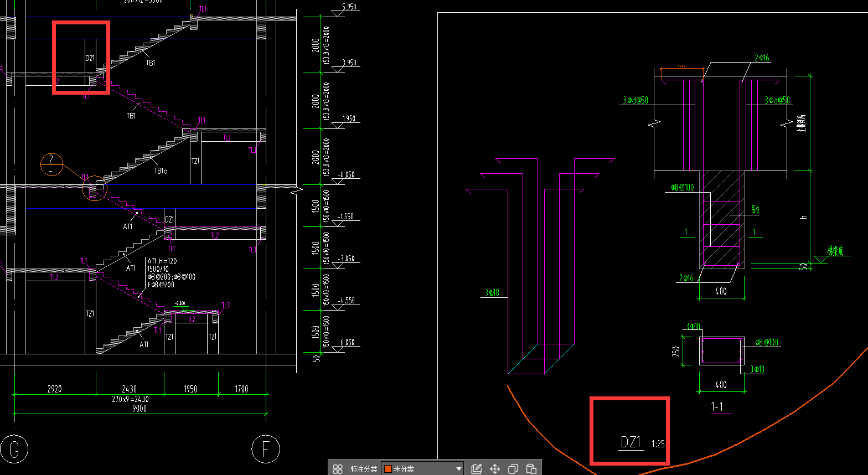Screen dimensions: 868x475
Task: Click the 标注分类 label in the toolbar
Action: click(x=364, y=469)
